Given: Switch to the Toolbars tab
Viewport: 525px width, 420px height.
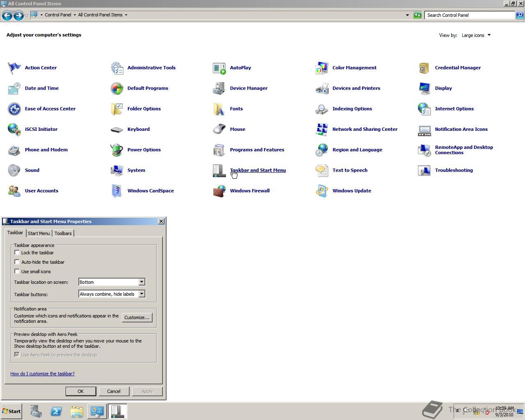Looking at the screenshot, I should (x=63, y=233).
